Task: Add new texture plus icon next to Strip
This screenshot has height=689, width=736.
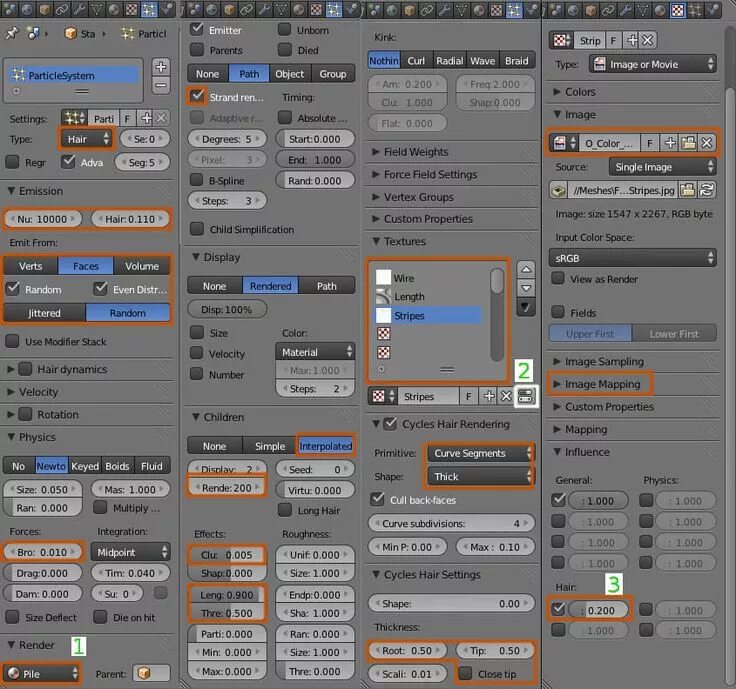Action: [x=632, y=41]
